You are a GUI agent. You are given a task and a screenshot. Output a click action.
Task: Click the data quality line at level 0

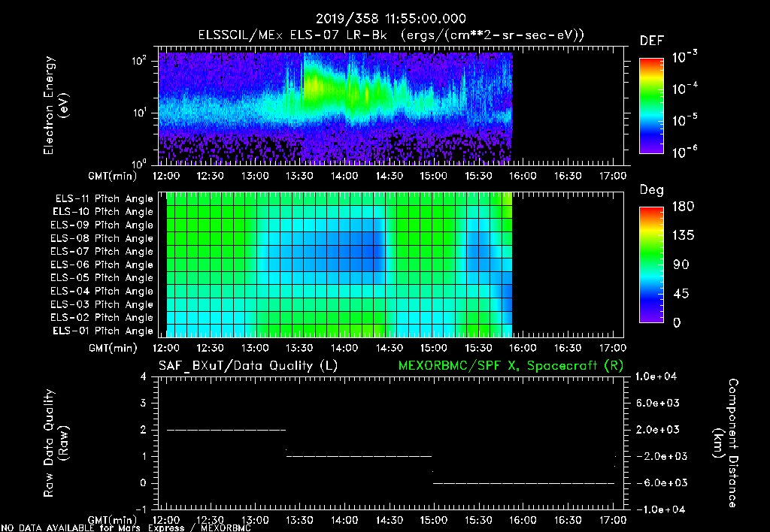523,483
